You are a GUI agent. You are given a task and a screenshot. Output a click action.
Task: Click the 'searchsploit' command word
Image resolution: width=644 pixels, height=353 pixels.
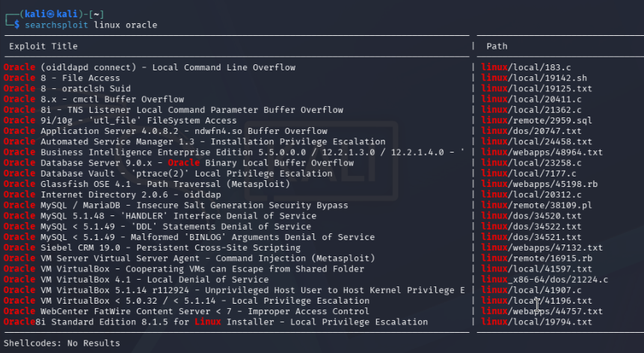point(56,25)
